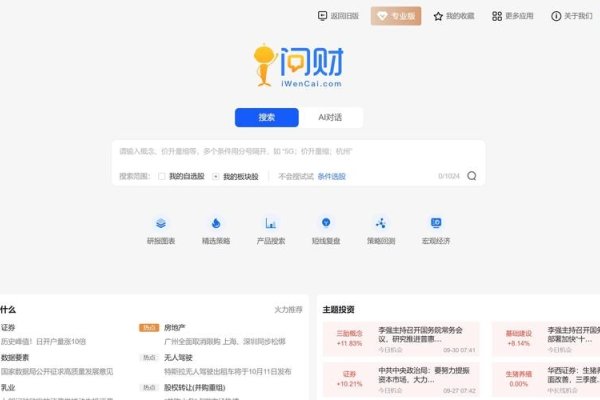Viewport: 600px width, 400px height.
Task: Click the 返回旧版 return-to-old-version icon
Action: tap(323, 16)
